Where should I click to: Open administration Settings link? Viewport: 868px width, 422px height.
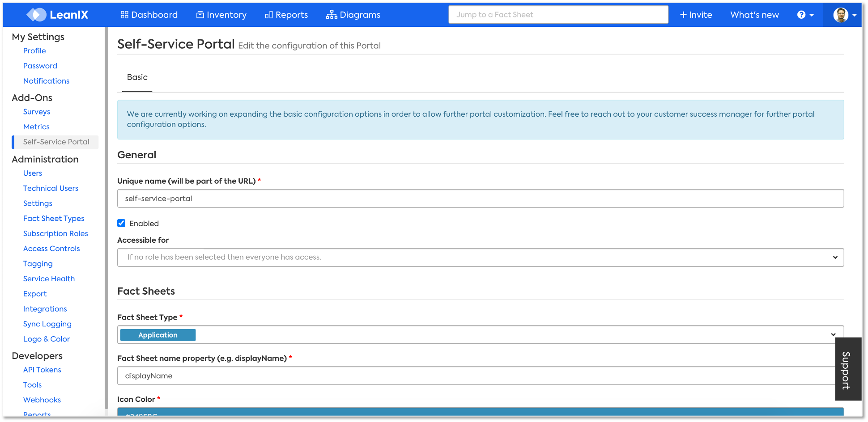pos(38,203)
